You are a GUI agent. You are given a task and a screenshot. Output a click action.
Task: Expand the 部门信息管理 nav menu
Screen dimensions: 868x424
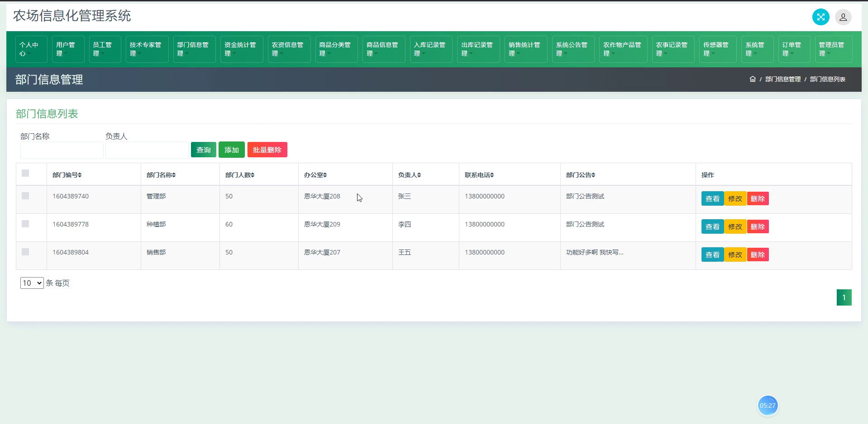[194, 49]
